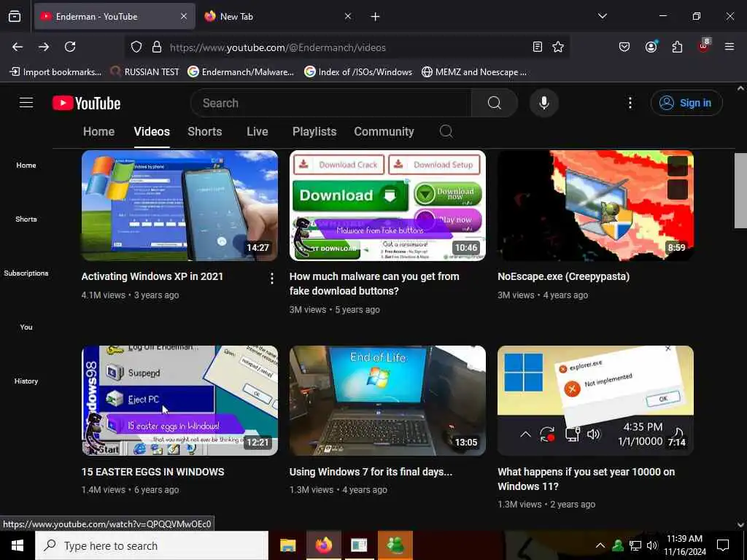The image size is (747, 560).
Task: Open Windows Start menu
Action: (x=18, y=545)
